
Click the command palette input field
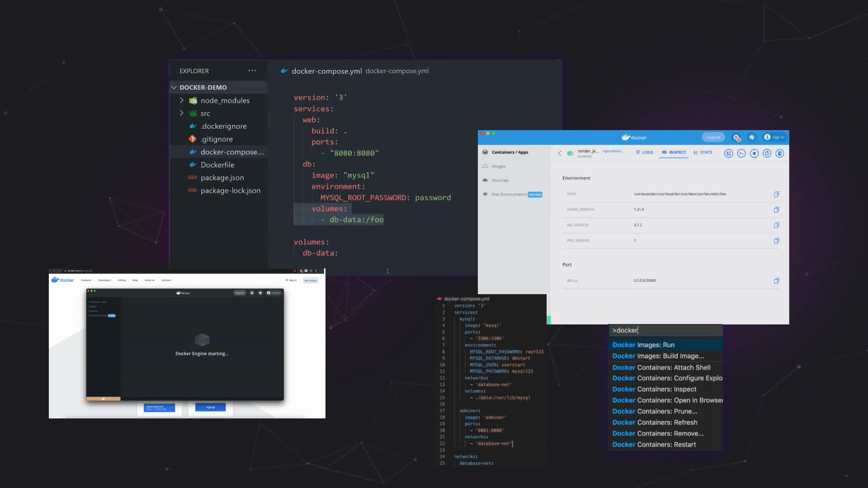tap(666, 330)
